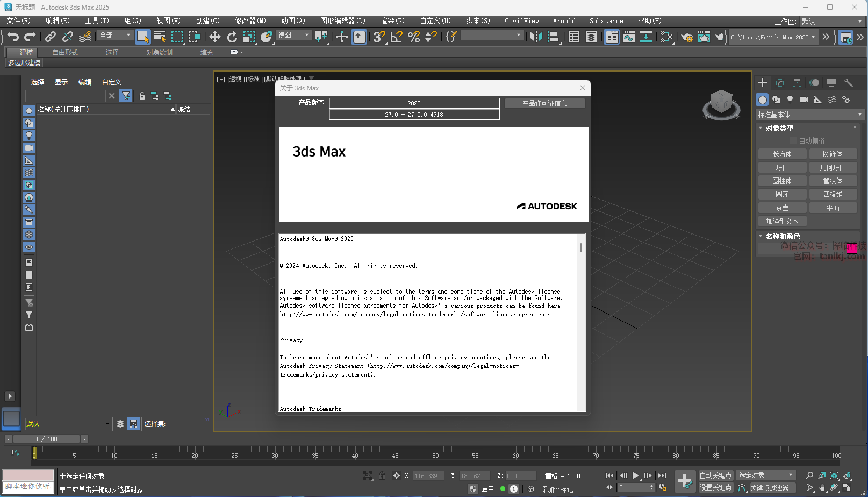The image size is (868, 497).
Task: Open the Curve Editor from the toolbar
Action: click(x=629, y=37)
